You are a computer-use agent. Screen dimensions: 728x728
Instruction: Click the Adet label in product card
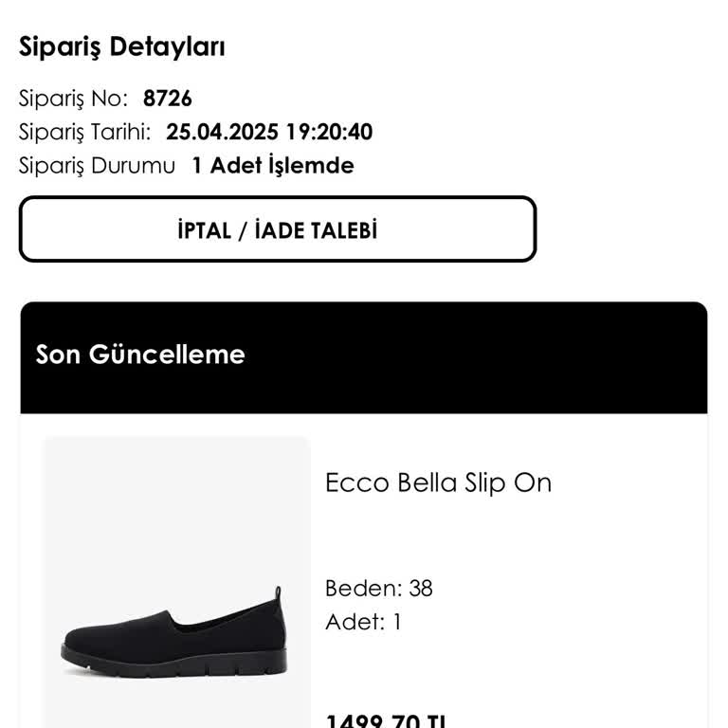click(355, 622)
